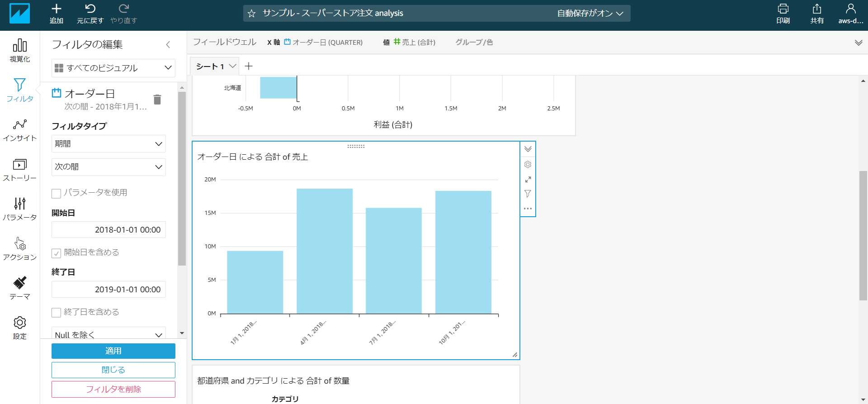Click the chart title オーダー日 による 合計 of 売上
The image size is (868, 404).
point(253,157)
